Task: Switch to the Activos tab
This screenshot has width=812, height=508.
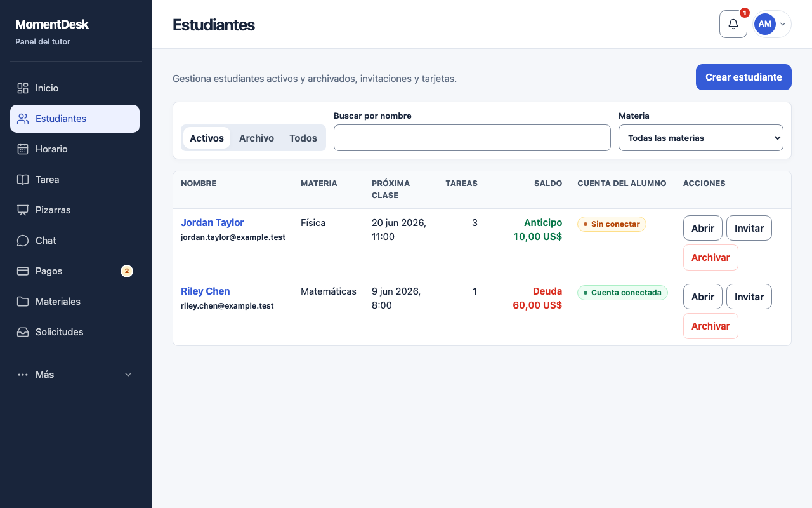Action: (207, 138)
